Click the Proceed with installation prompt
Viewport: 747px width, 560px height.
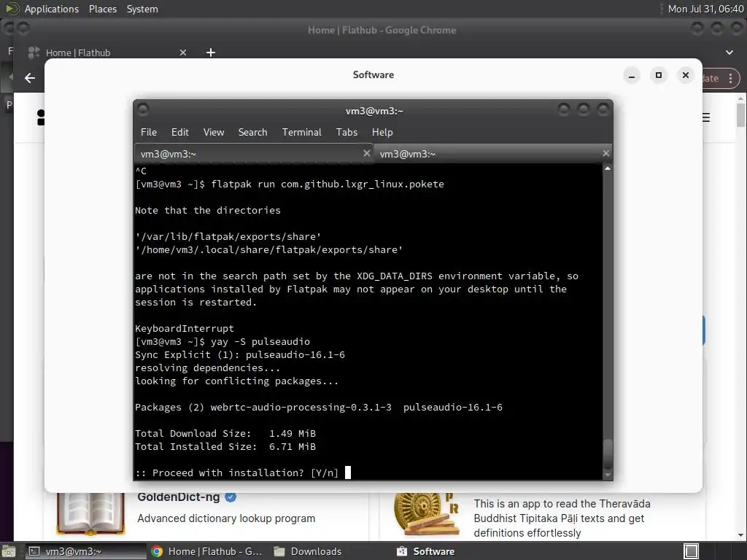[237, 472]
